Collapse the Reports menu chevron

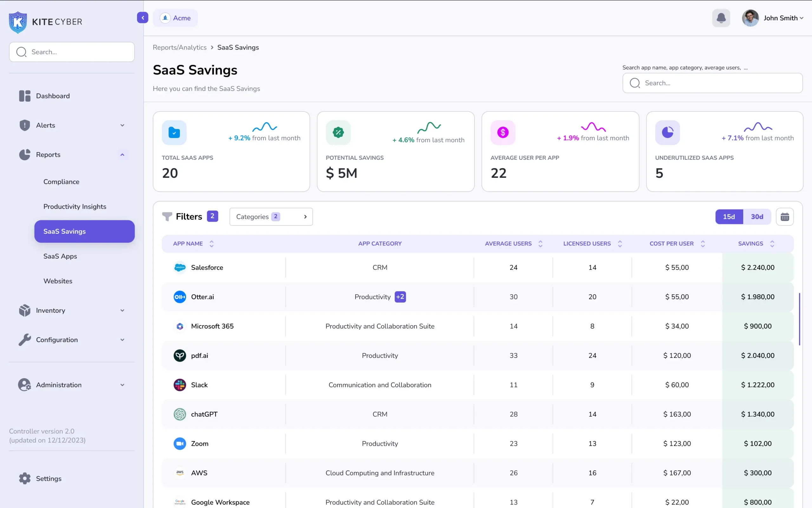(x=122, y=155)
